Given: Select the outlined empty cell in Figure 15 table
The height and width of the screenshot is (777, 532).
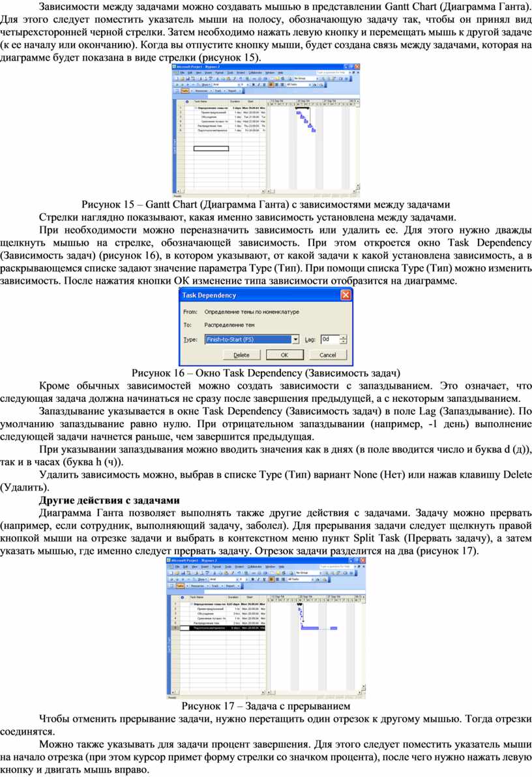Looking at the screenshot, I should pos(211,149).
